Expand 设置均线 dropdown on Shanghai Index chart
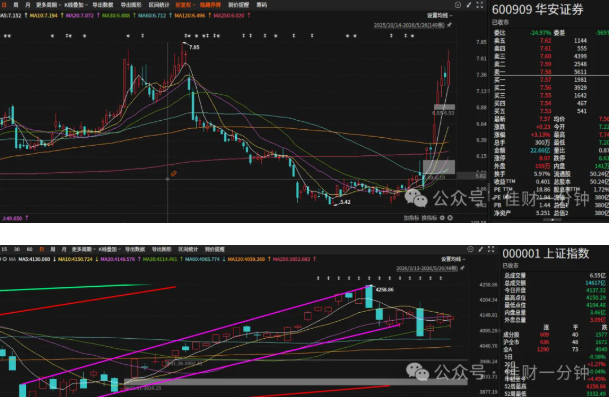 click(x=452, y=259)
